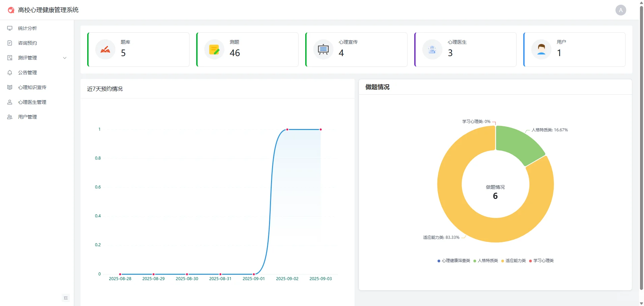Open the avatar menu in the top-right
The width and height of the screenshot is (644, 306).
tap(621, 10)
